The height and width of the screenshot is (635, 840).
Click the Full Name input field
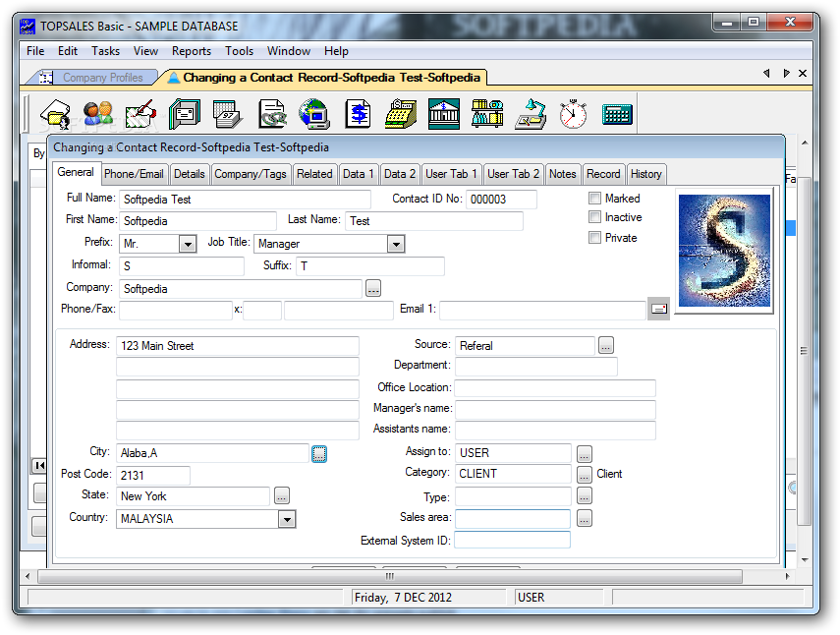[x=245, y=200]
